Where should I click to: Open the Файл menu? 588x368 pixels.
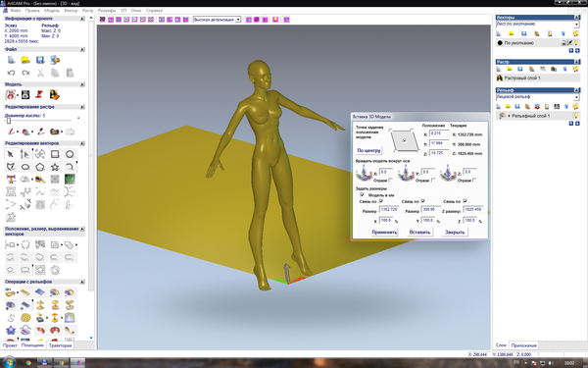pos(16,11)
